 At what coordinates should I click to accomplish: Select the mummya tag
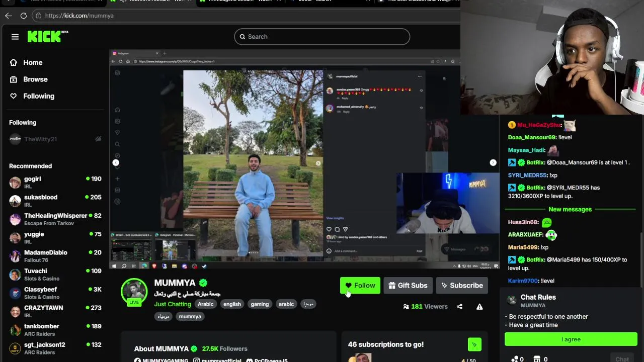click(190, 317)
